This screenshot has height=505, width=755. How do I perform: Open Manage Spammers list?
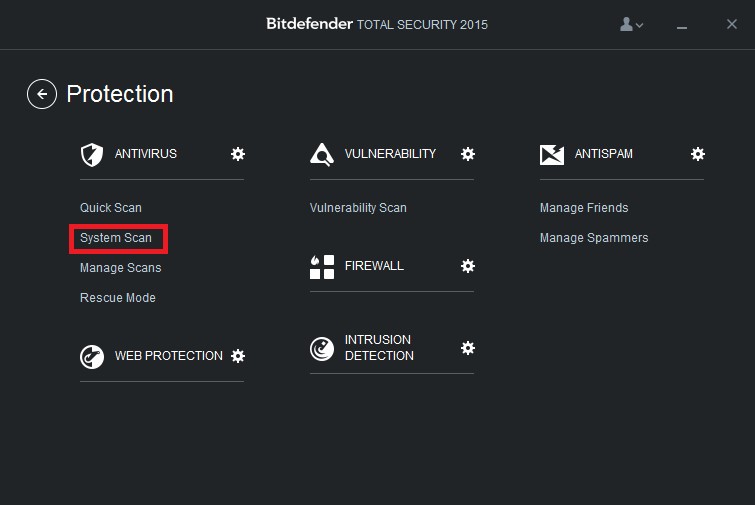(594, 238)
